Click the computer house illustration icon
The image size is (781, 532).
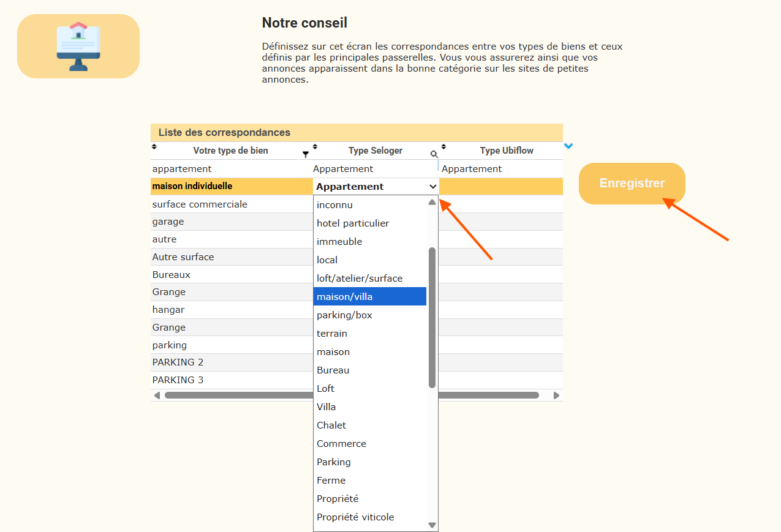tap(78, 47)
